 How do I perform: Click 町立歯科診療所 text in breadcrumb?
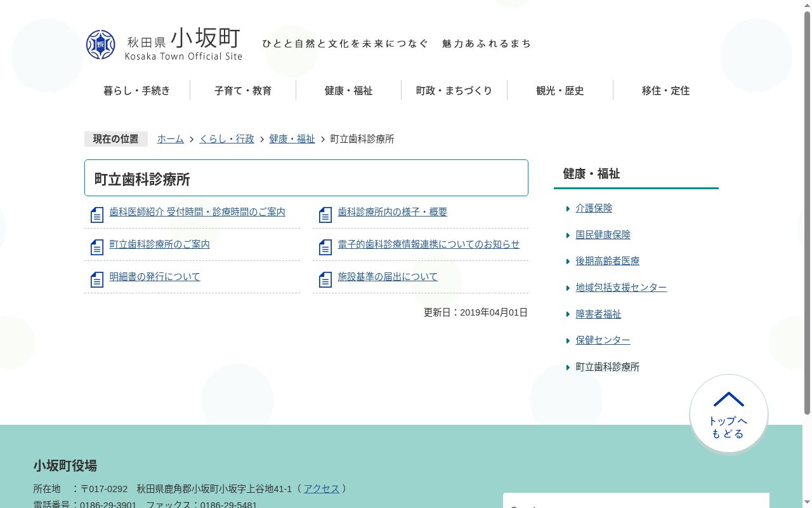click(x=362, y=139)
